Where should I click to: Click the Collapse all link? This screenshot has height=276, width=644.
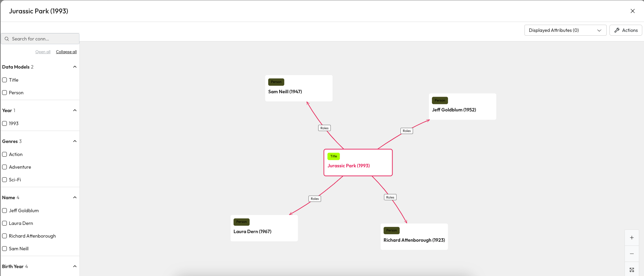pos(66,52)
